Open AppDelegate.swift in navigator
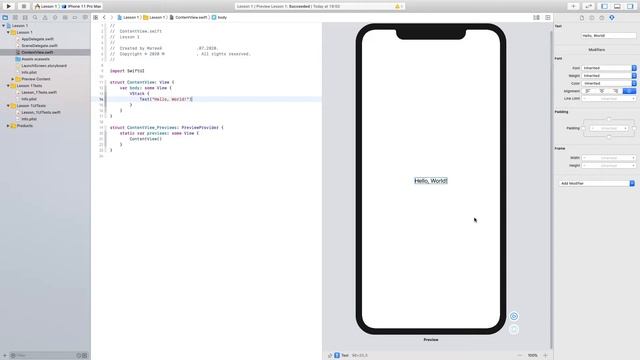The height and width of the screenshot is (360, 640). pos(37,39)
